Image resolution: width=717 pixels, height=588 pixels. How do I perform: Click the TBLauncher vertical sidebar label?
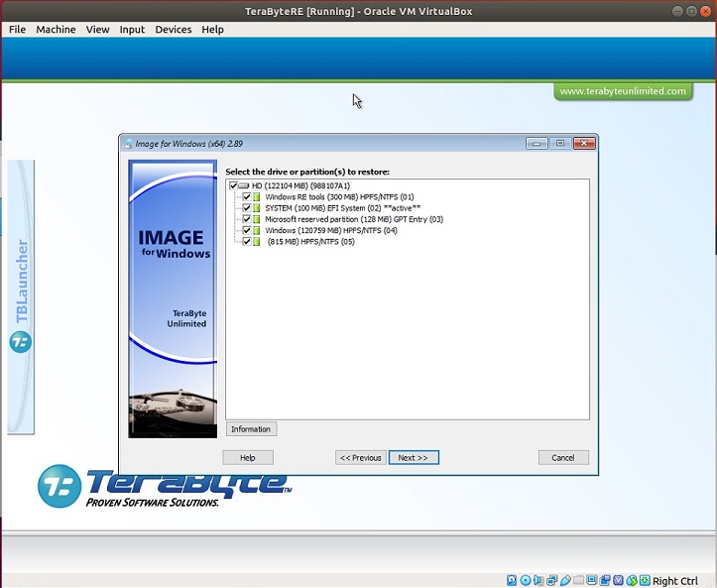tap(22, 282)
